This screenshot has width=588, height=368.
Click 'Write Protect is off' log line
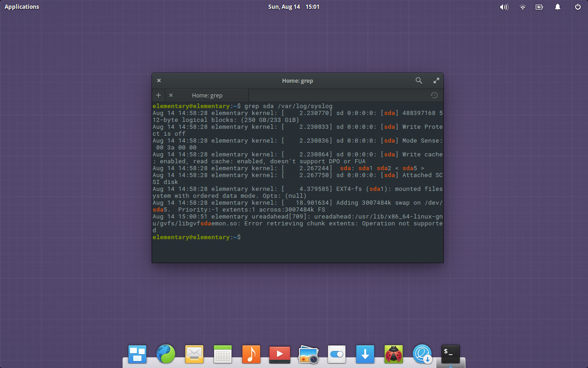click(298, 130)
